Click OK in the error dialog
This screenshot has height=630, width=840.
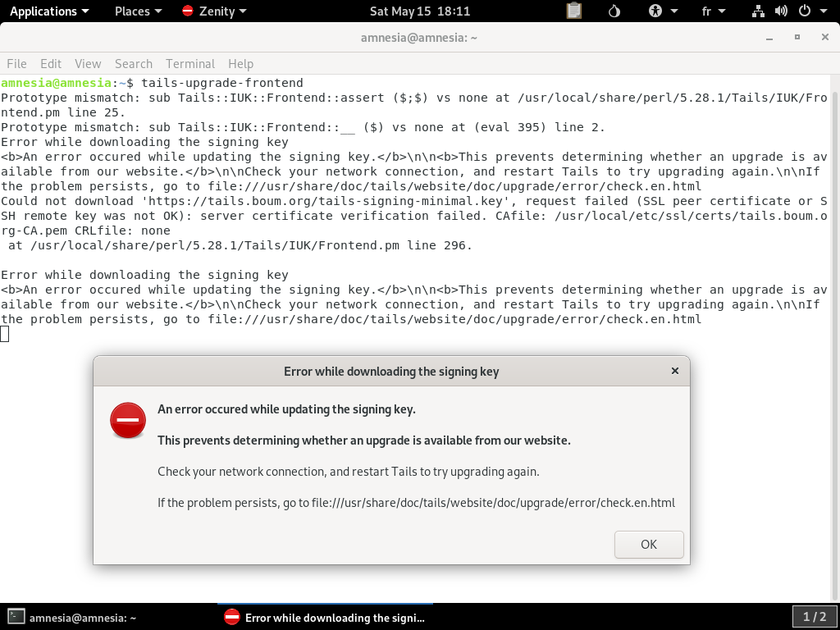[x=649, y=545]
